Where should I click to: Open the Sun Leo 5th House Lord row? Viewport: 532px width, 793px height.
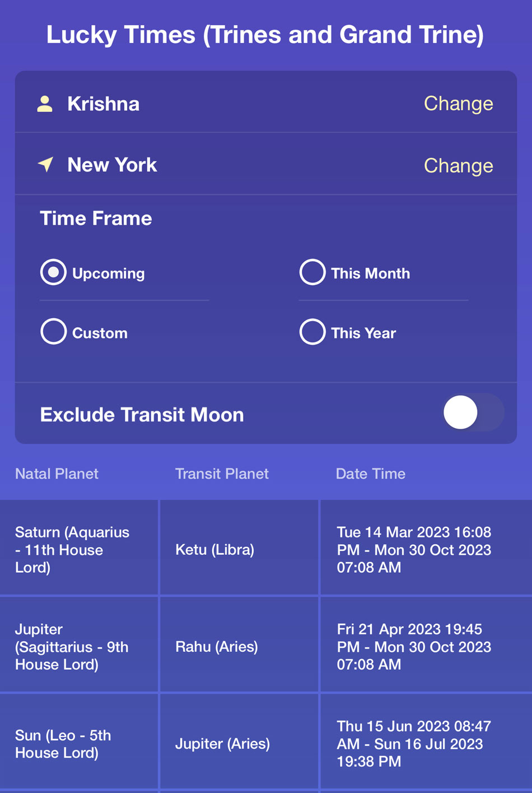pos(63,744)
